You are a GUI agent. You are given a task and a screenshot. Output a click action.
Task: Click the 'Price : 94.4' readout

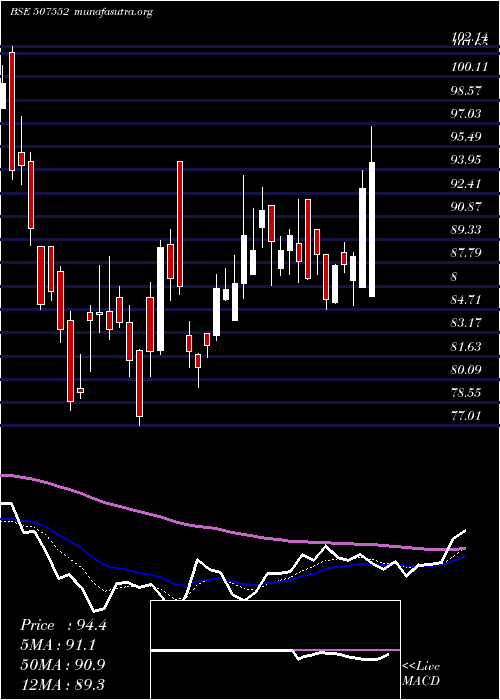pos(63,625)
